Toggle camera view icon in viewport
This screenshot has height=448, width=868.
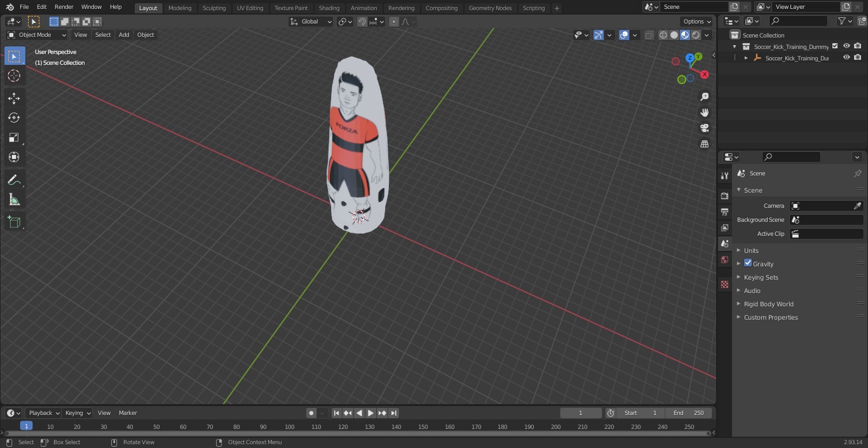(x=704, y=128)
